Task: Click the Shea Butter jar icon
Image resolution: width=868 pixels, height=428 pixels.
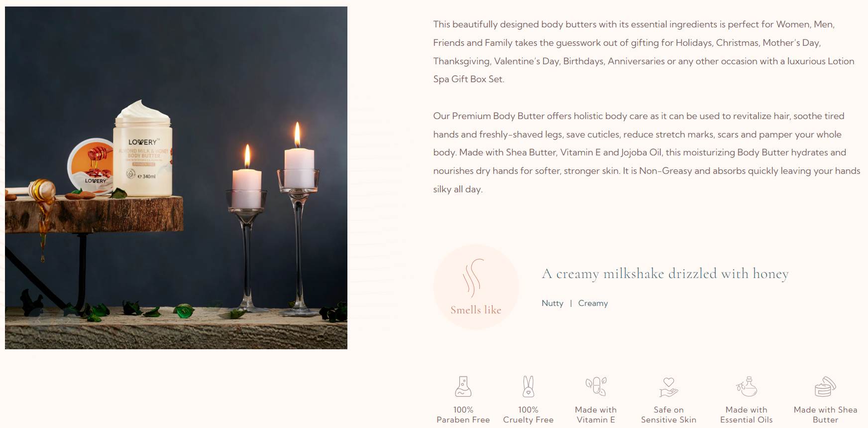Action: 825,386
